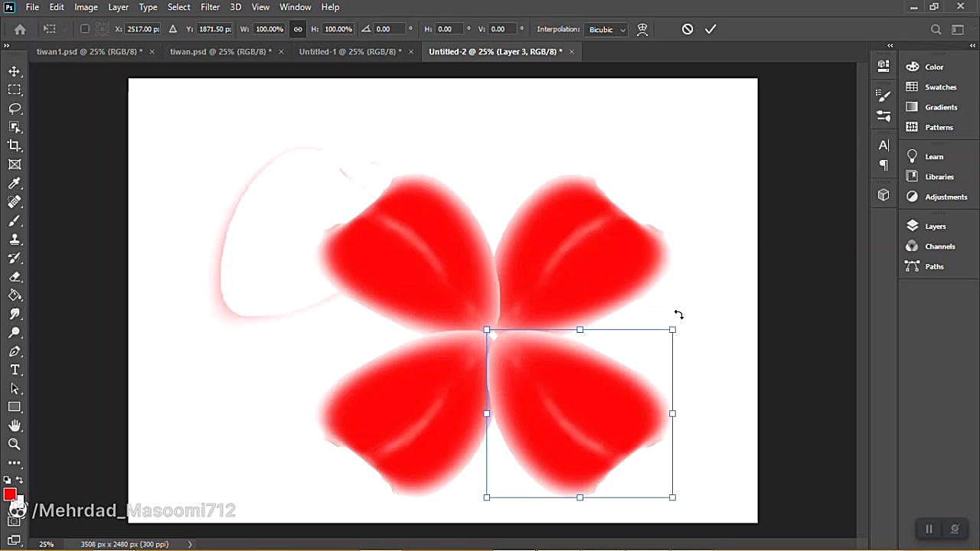The image size is (980, 551).
Task: Select the Frame tool
Action: tap(15, 165)
